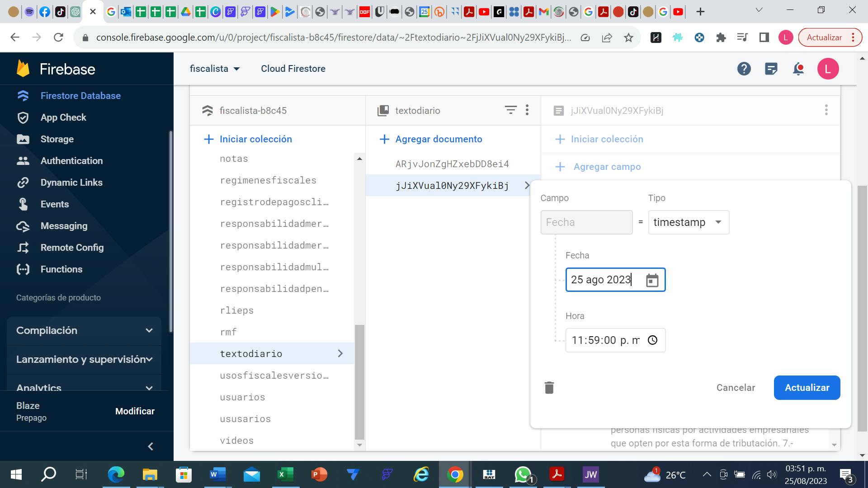Open three-dot menu next to textodiario
Screen dimensions: 868x488
pos(527,110)
